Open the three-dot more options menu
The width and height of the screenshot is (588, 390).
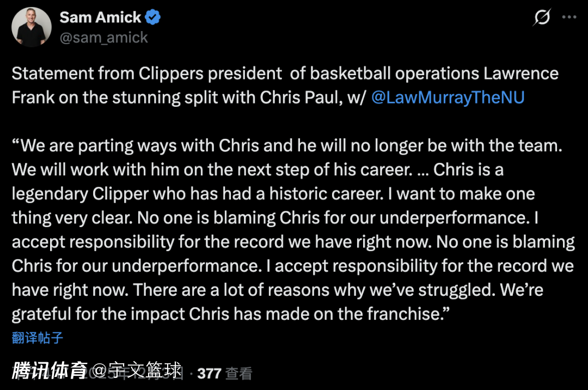tap(569, 17)
